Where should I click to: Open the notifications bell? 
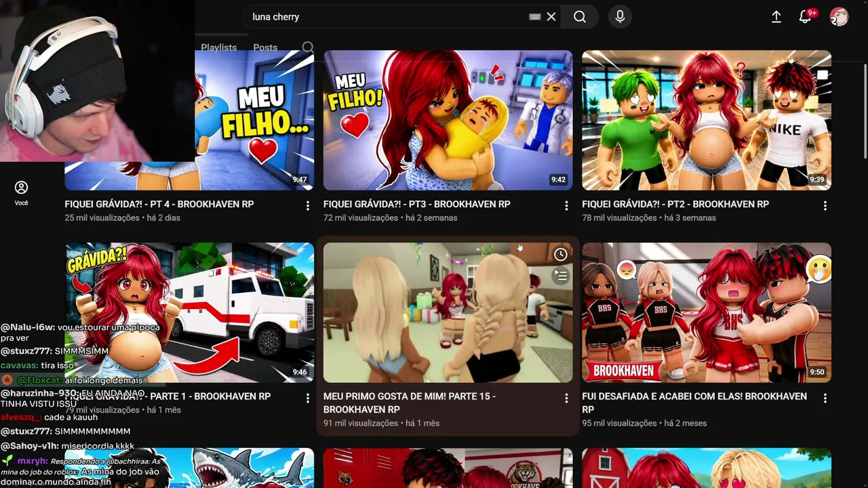805,17
